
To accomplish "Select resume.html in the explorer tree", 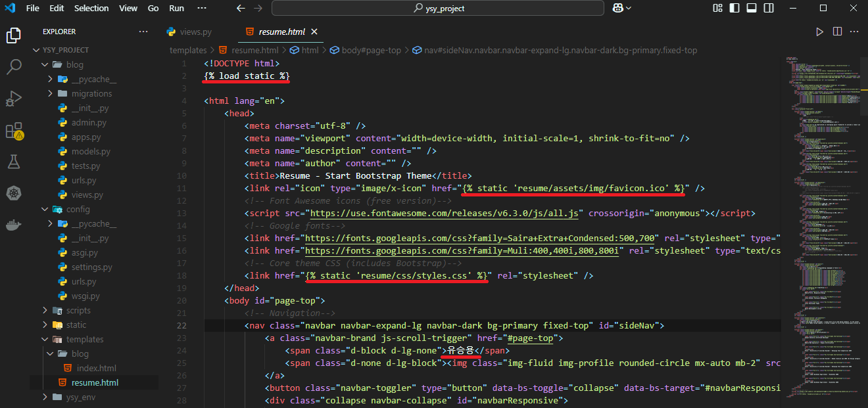I will tap(95, 382).
